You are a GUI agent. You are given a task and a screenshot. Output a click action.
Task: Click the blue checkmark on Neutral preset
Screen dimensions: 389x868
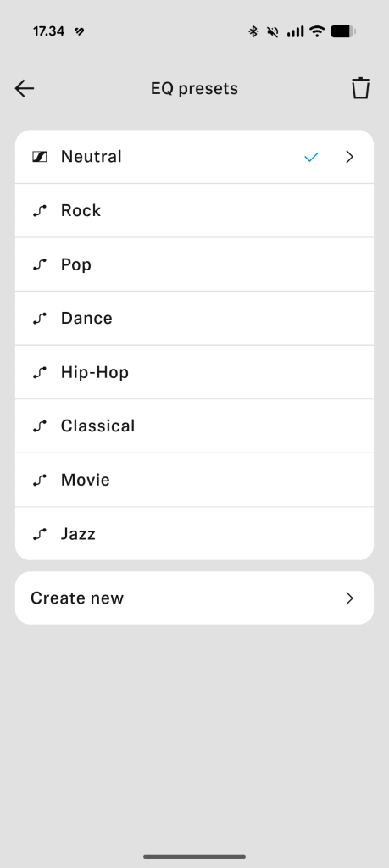pos(312,157)
